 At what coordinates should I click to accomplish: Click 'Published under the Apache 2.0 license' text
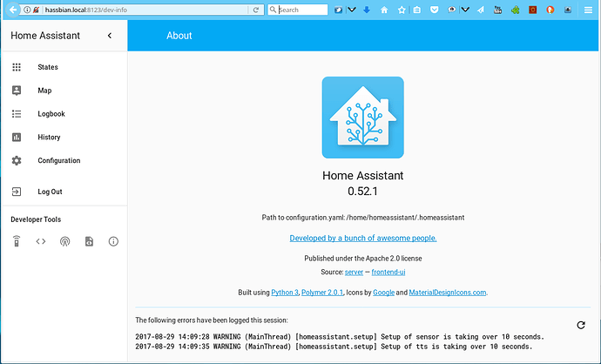click(x=363, y=259)
